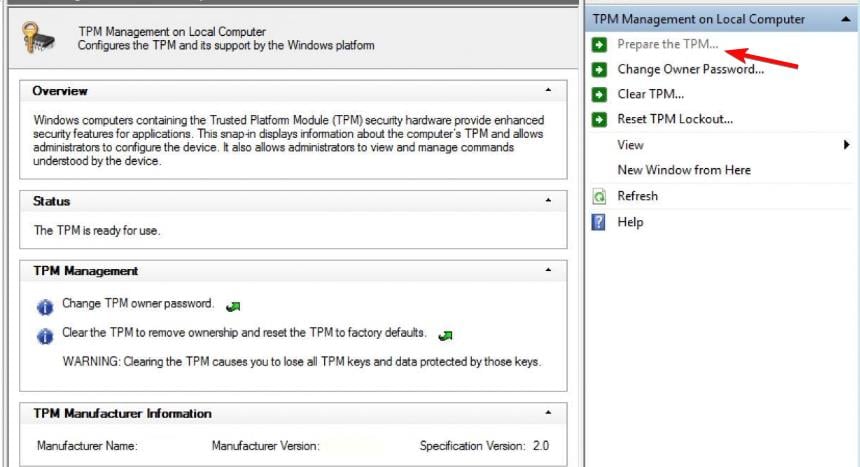Click the blue Help question mark icon

coord(599,222)
